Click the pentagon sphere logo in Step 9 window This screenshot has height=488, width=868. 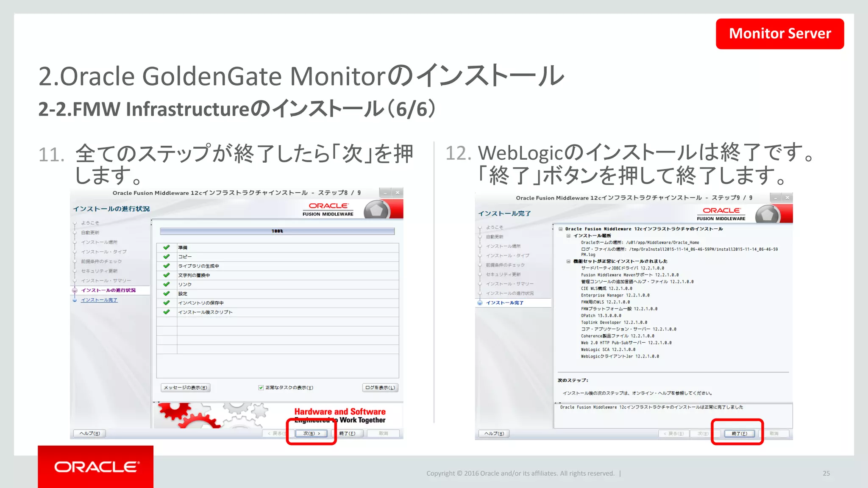click(x=768, y=214)
